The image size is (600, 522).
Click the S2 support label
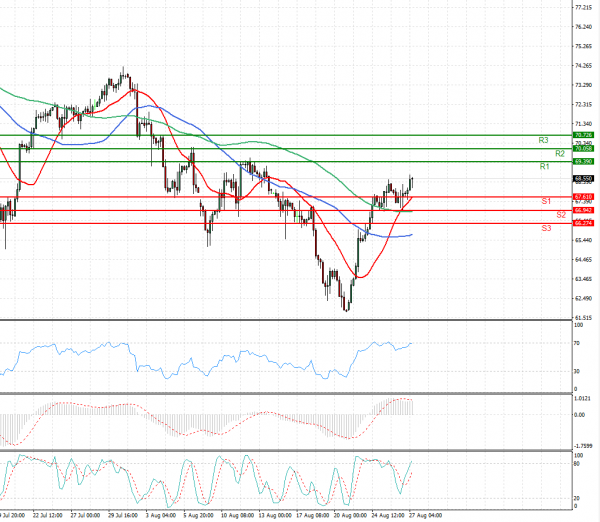tap(561, 215)
